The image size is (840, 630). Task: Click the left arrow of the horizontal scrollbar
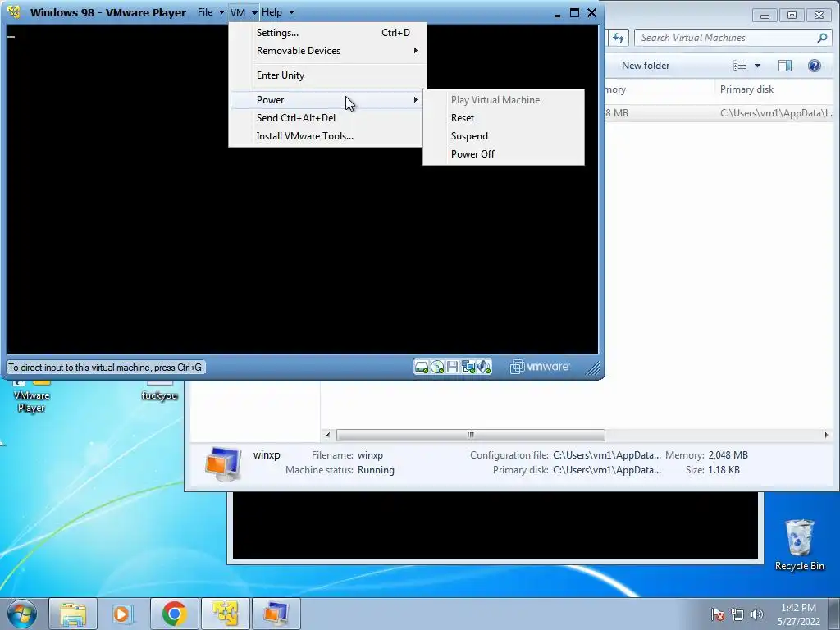[x=328, y=435]
